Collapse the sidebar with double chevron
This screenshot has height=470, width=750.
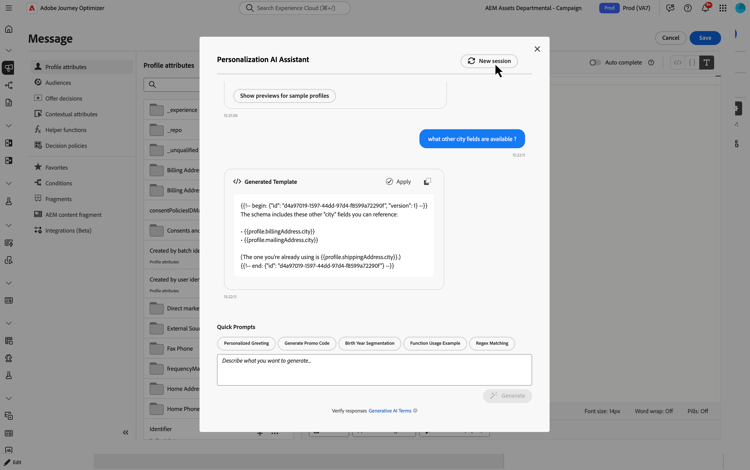click(125, 432)
